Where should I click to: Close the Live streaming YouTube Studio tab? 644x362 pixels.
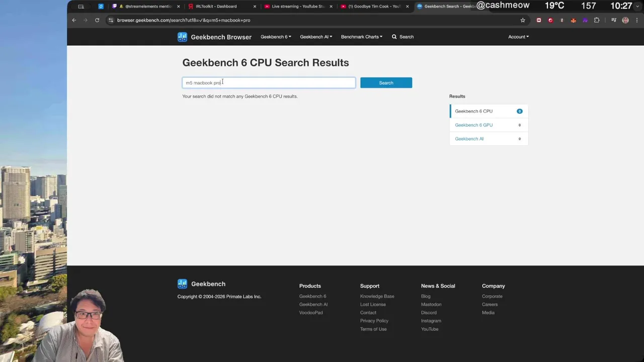(331, 7)
